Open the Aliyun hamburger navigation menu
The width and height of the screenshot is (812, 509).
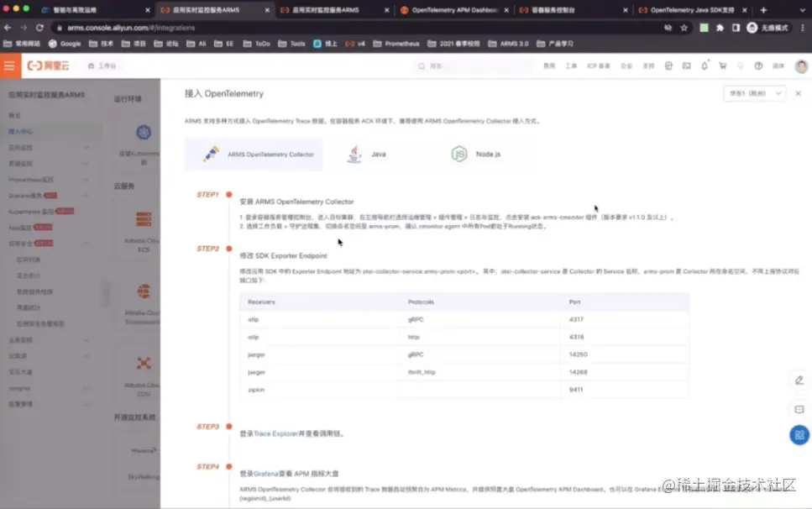[10, 66]
